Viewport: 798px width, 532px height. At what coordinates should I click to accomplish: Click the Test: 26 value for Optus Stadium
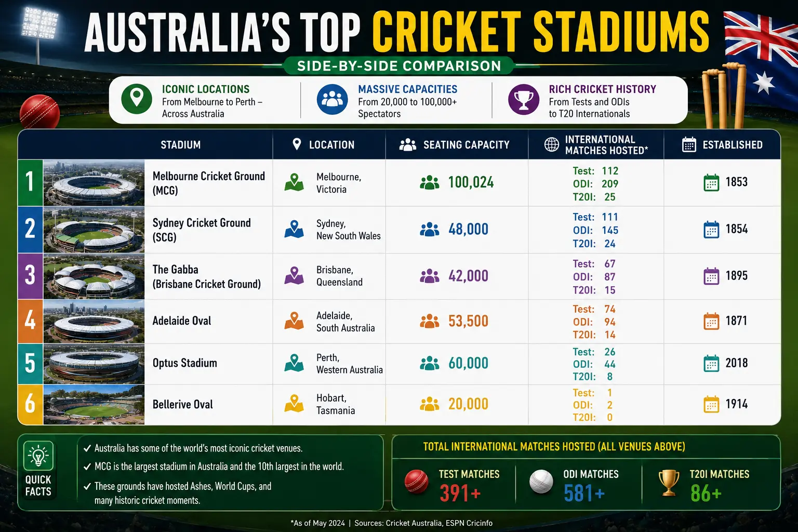point(594,352)
